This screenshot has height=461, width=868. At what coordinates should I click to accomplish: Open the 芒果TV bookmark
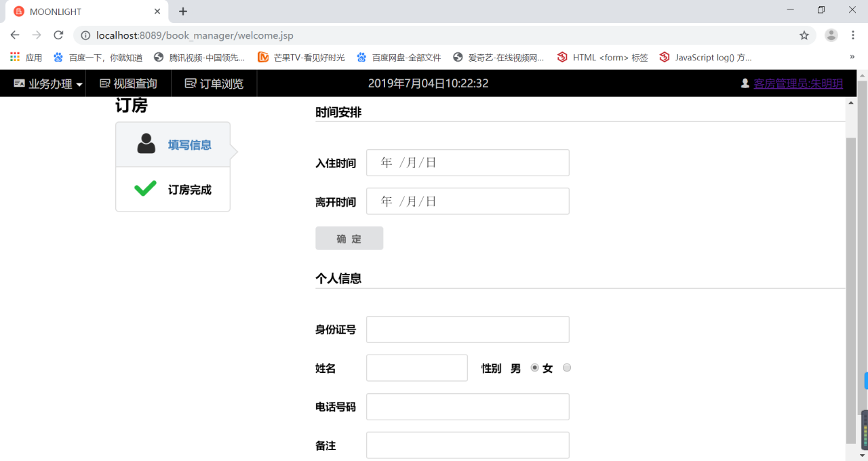pos(301,58)
